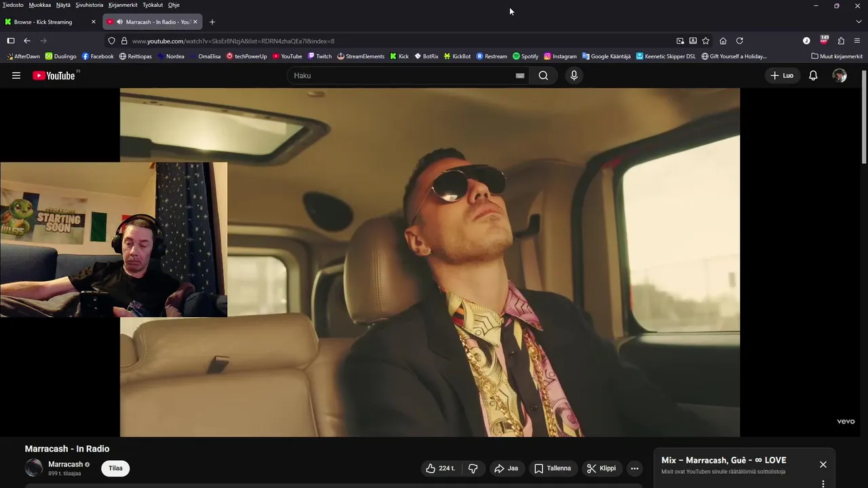Create a clip with Klippi
The height and width of the screenshot is (488, 868).
[x=601, y=468]
